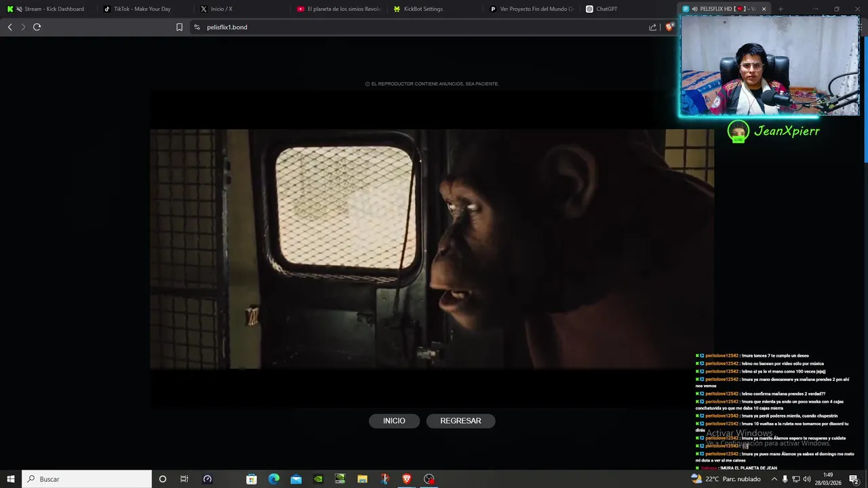Open Microsoft Store from the taskbar
Viewport: 868px width, 488px height.
click(x=252, y=479)
